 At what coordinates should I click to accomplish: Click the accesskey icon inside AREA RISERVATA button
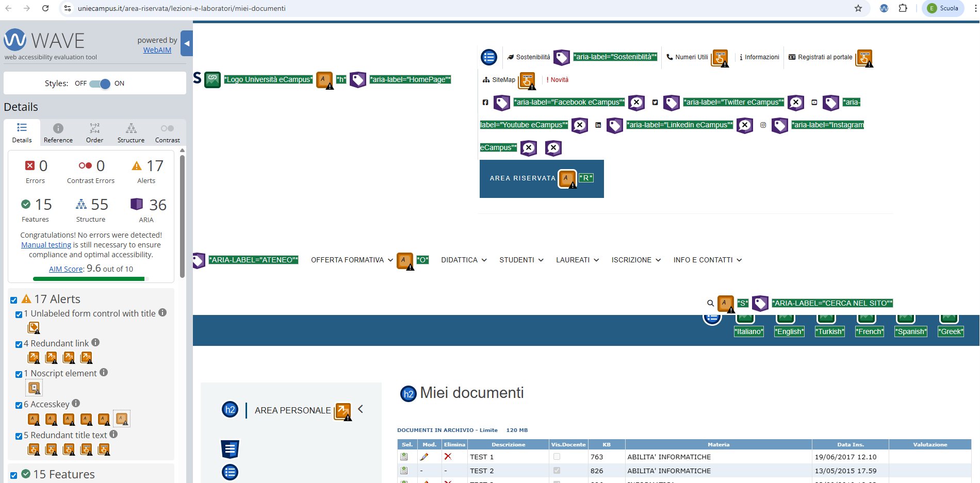point(567,179)
